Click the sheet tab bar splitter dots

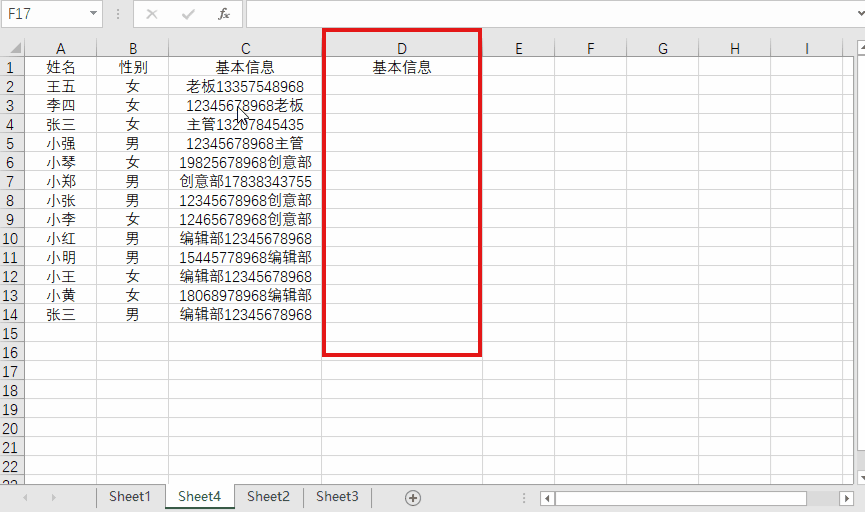pyautogui.click(x=524, y=498)
